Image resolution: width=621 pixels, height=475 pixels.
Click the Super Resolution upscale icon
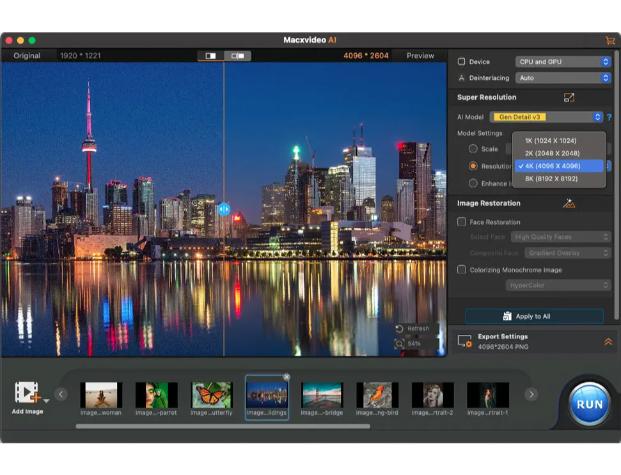pos(569,97)
